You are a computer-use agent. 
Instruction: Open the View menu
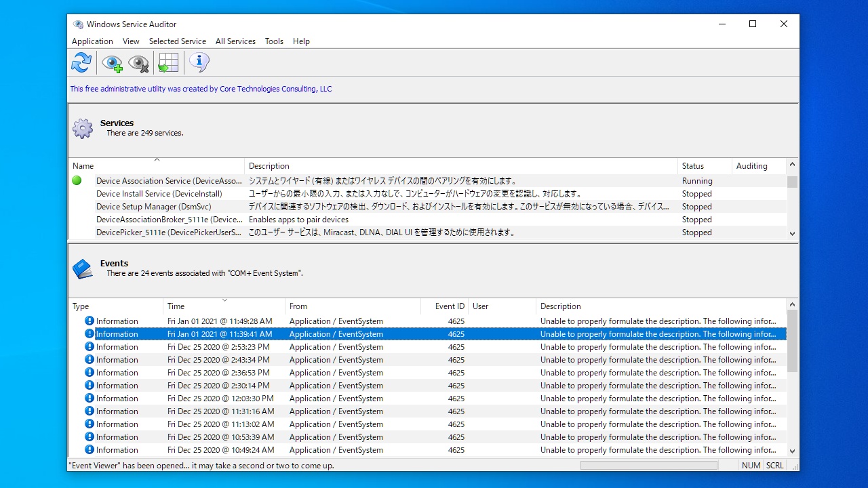[x=131, y=41]
